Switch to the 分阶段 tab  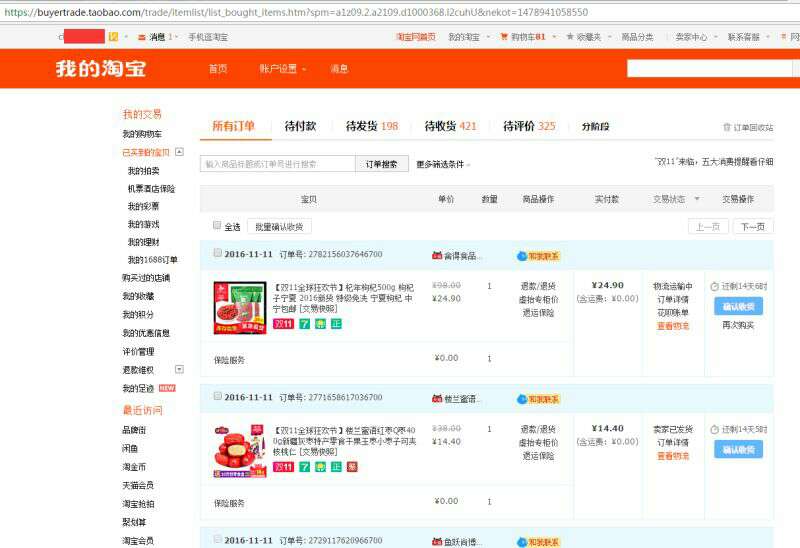(x=595, y=127)
